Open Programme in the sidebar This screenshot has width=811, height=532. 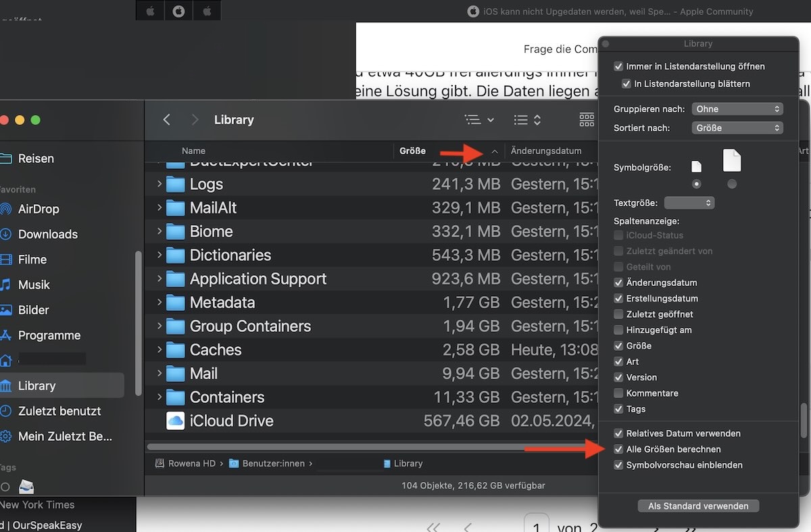49,335
